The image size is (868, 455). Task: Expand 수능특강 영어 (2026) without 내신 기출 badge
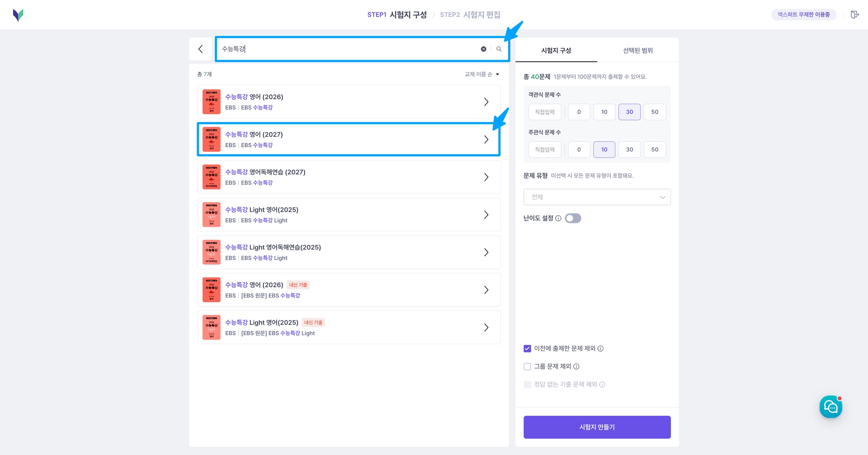[x=486, y=102]
